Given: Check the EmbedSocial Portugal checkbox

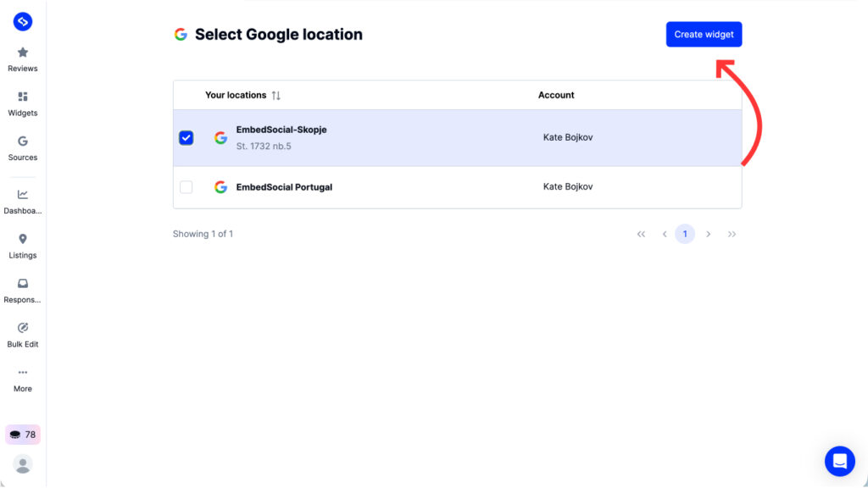Looking at the screenshot, I should coord(186,187).
